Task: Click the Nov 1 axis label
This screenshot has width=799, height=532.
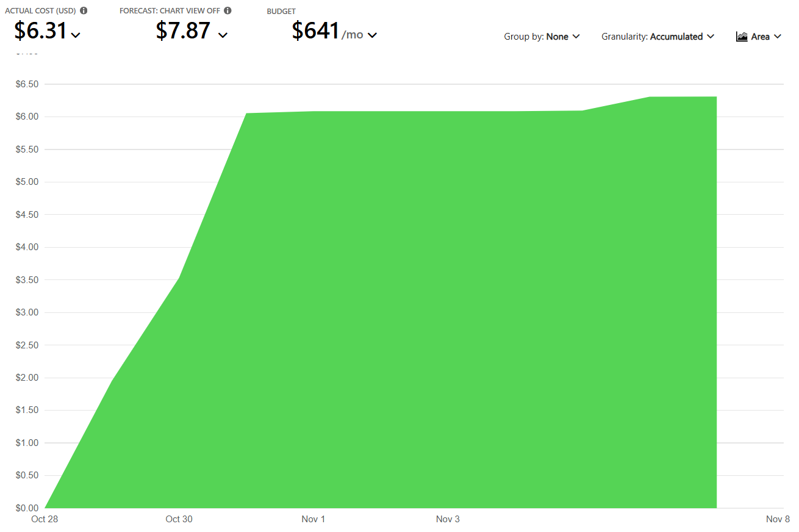Action: [x=314, y=519]
